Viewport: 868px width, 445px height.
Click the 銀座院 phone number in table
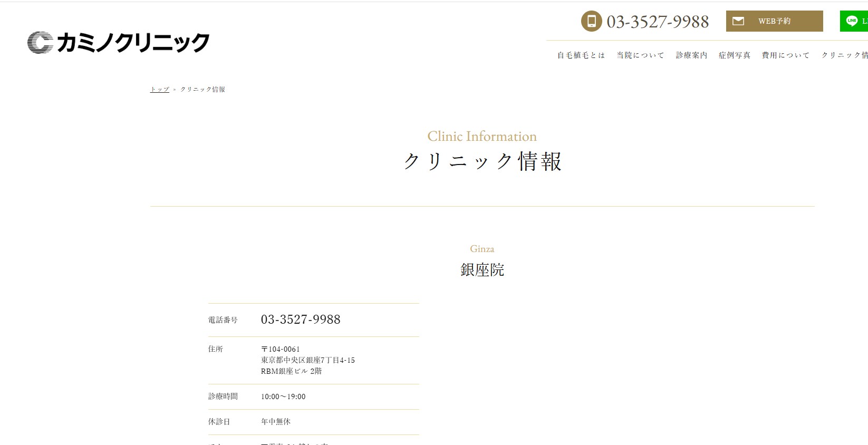pos(301,320)
